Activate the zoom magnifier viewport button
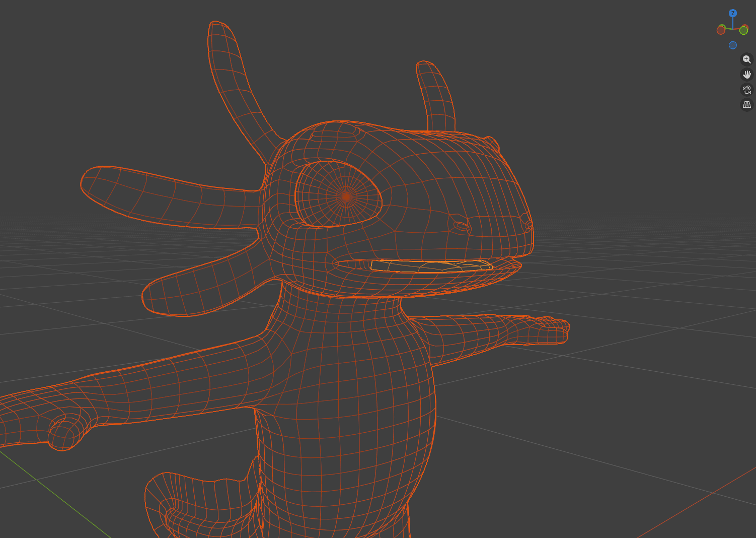The image size is (756, 538). point(747,59)
